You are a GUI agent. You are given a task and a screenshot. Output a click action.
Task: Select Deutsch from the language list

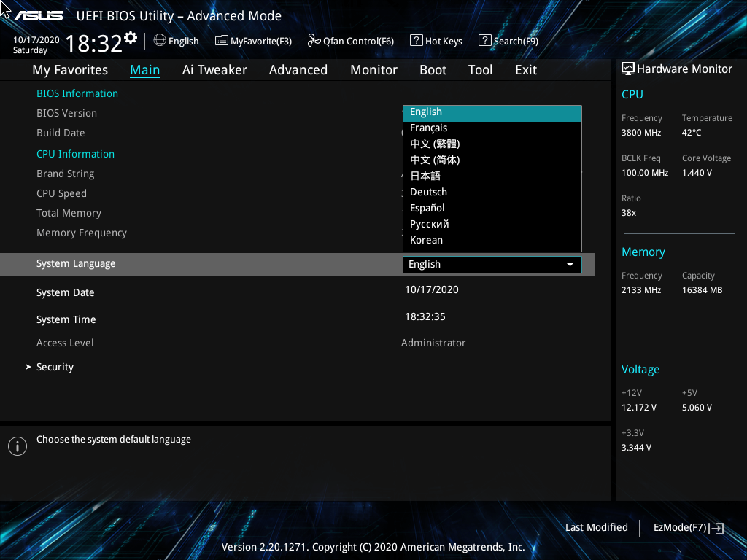coord(492,192)
